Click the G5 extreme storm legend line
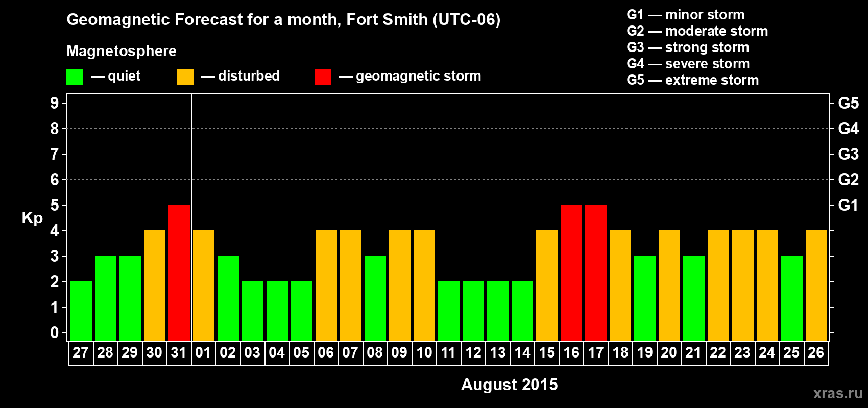Image resolution: width=868 pixels, height=408 pixels. [x=693, y=80]
